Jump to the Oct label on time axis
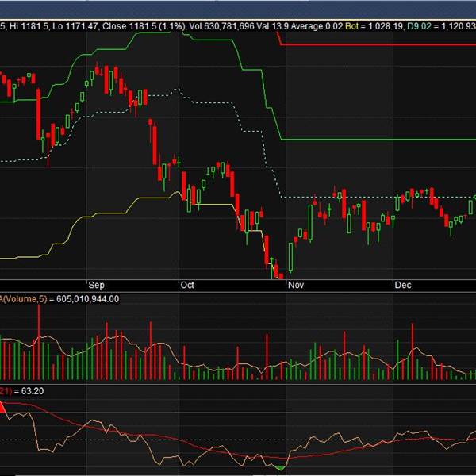This screenshot has height=476, width=476. click(x=187, y=285)
